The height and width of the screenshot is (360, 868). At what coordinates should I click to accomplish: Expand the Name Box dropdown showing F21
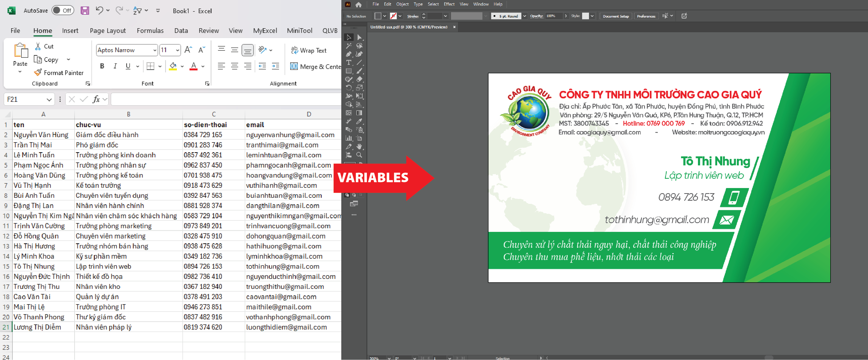[x=49, y=100]
